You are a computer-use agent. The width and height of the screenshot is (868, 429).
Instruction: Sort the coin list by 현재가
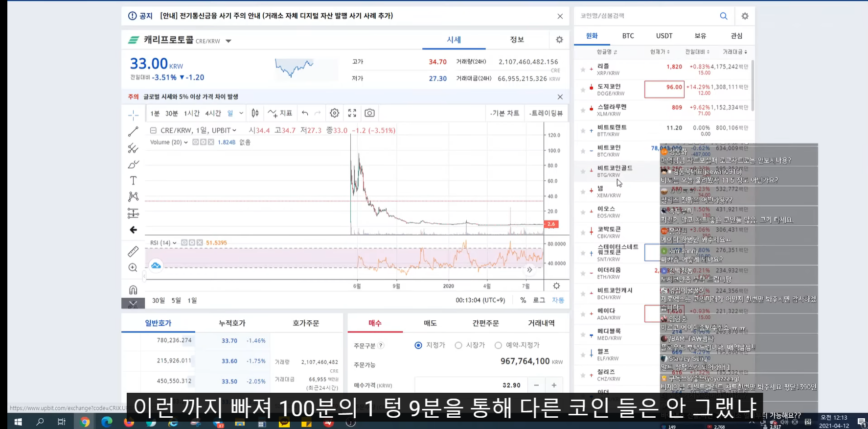tap(660, 52)
